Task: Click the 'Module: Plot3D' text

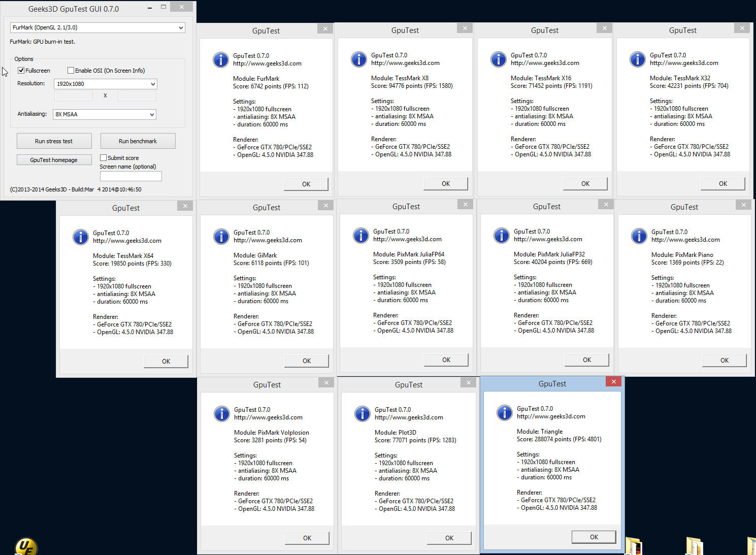Action: pyautogui.click(x=396, y=433)
